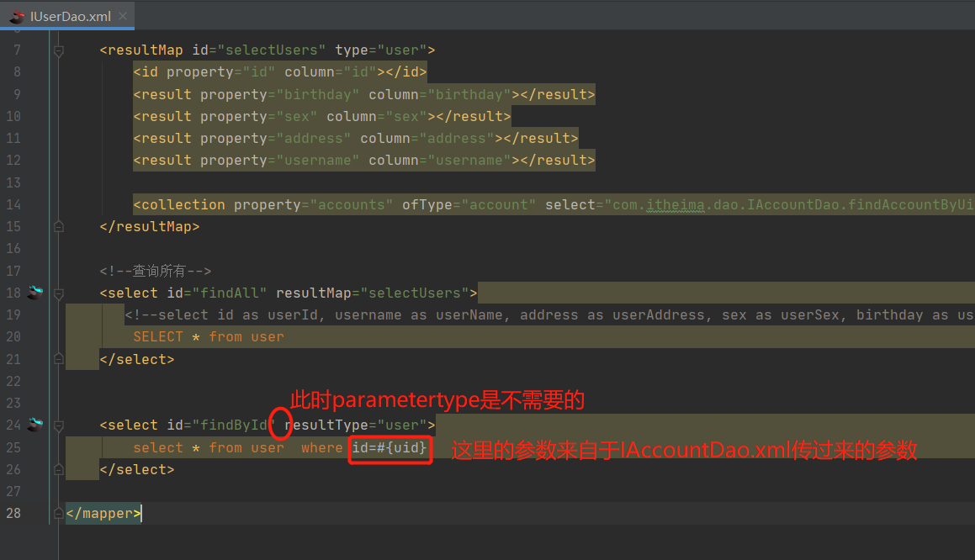Viewport: 975px width, 560px height.
Task: Click result property="birthday" line
Action: tap(363, 94)
